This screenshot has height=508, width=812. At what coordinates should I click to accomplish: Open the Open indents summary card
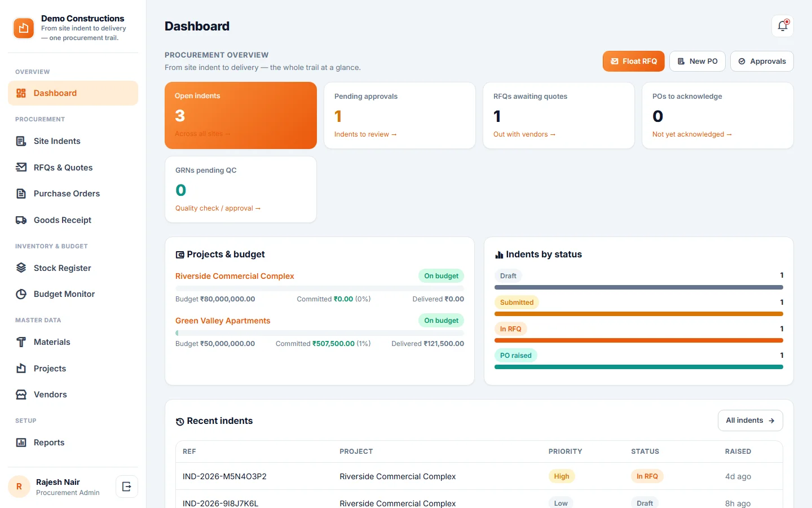point(241,115)
